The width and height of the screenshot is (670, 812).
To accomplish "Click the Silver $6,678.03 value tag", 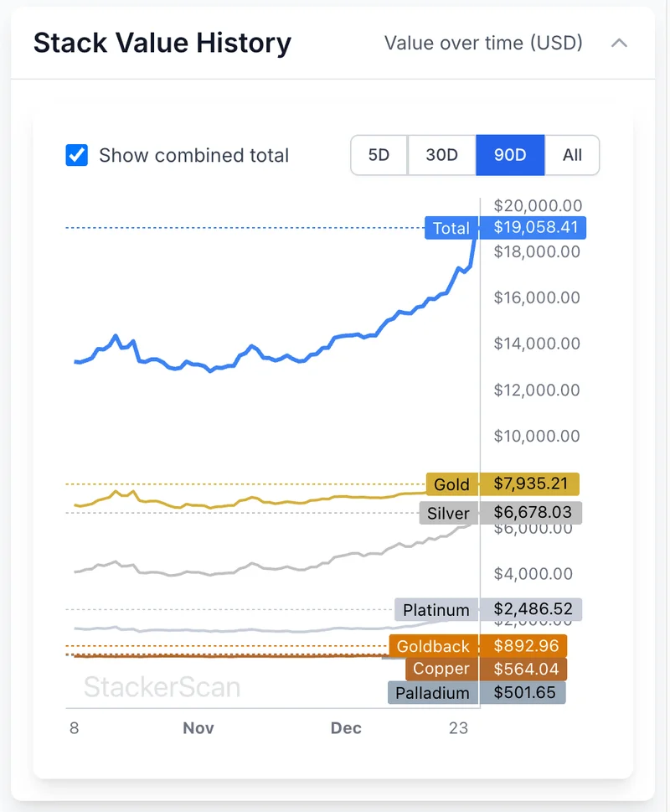I will tap(533, 512).
